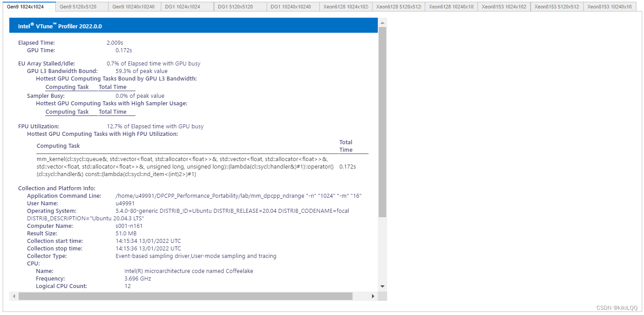Click 12.7% of Elapsed time with GPU busy

click(155, 127)
